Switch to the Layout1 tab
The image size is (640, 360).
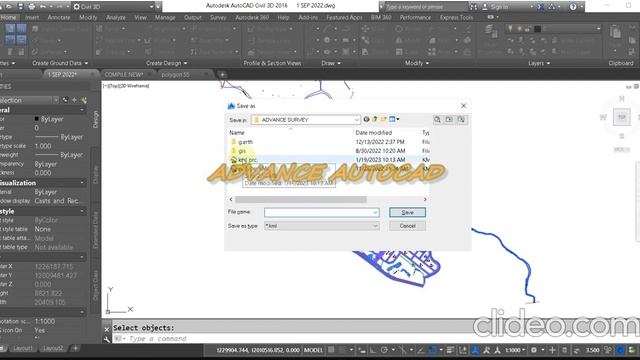point(22,349)
